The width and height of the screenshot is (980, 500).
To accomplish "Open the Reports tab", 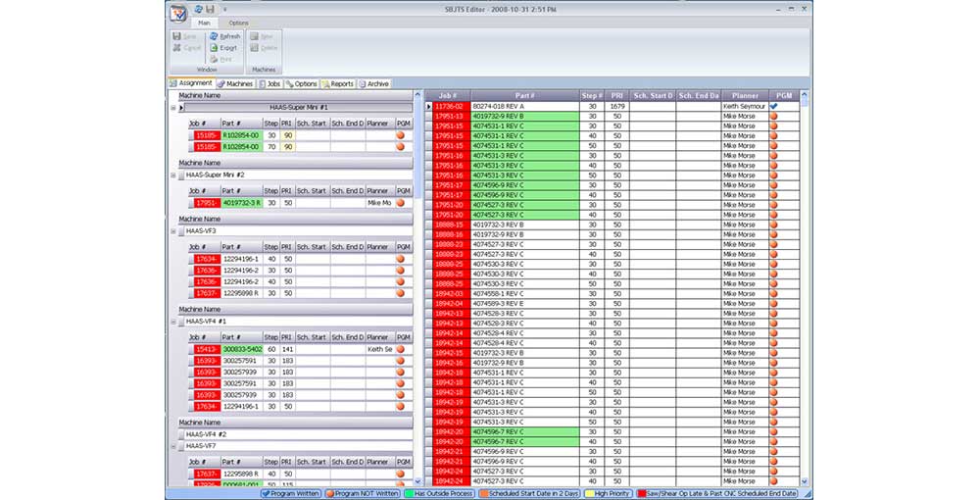I will (338, 83).
